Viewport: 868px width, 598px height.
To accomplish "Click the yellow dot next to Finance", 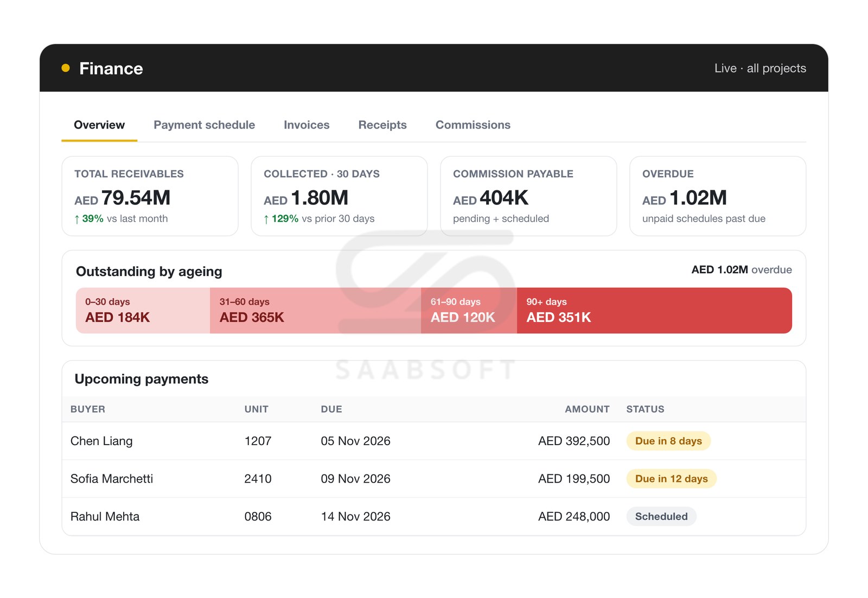I will (x=66, y=68).
